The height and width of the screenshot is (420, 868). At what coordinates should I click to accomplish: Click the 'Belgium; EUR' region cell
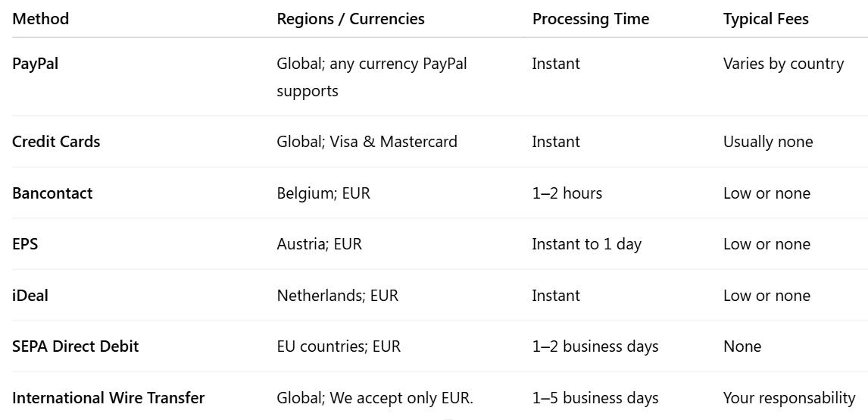click(x=323, y=193)
